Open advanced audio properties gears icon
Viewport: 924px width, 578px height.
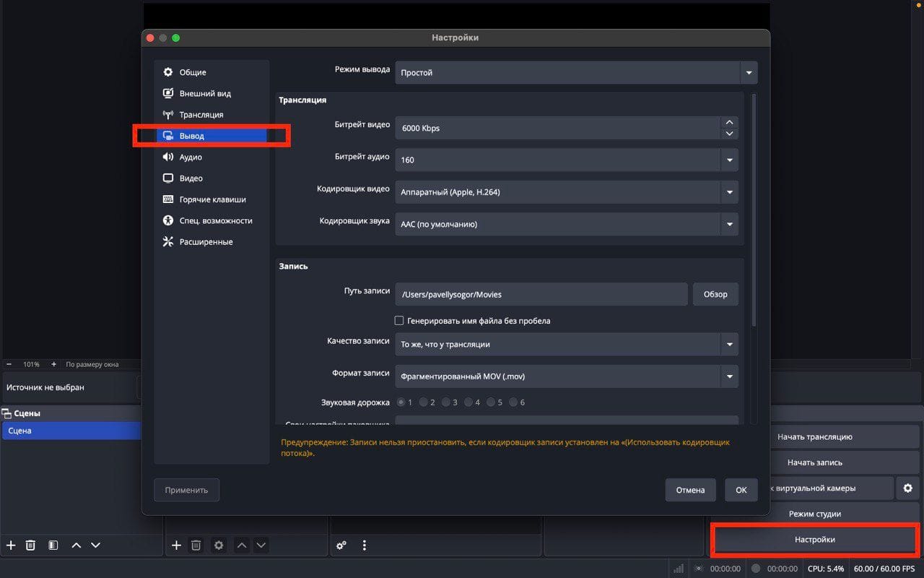click(341, 545)
